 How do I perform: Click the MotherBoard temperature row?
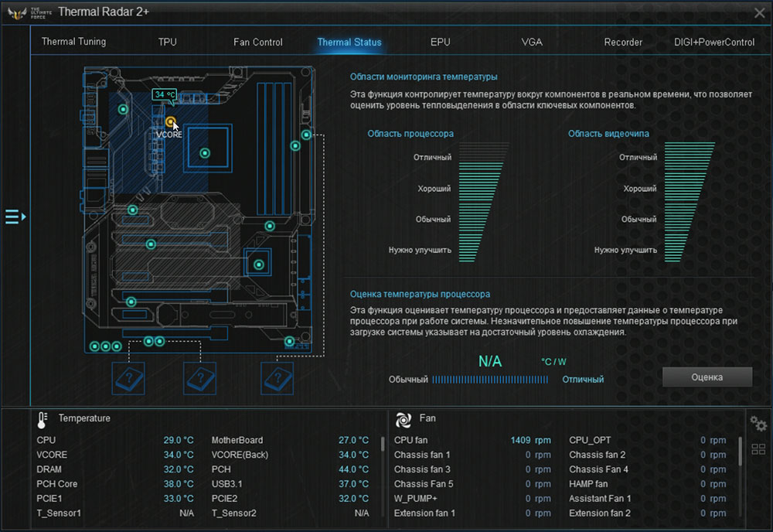290,440
